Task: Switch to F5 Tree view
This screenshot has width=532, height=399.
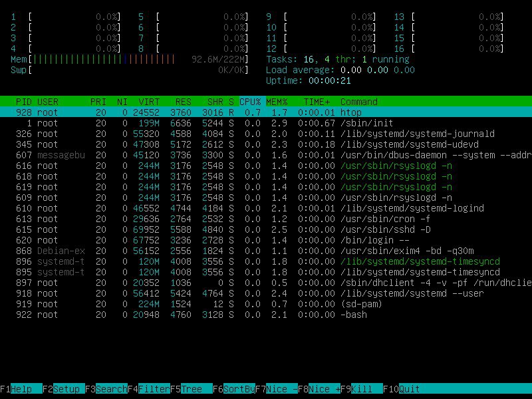Action: click(192, 389)
